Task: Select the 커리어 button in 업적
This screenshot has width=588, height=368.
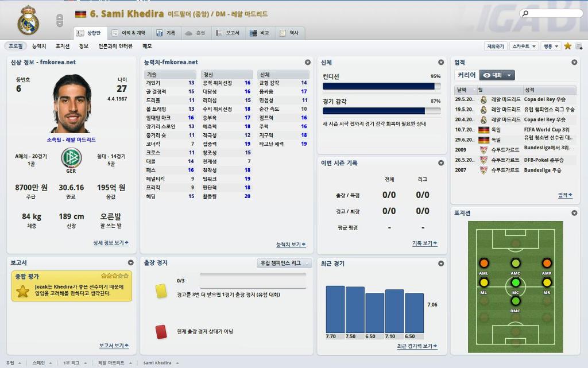Action: (x=466, y=75)
